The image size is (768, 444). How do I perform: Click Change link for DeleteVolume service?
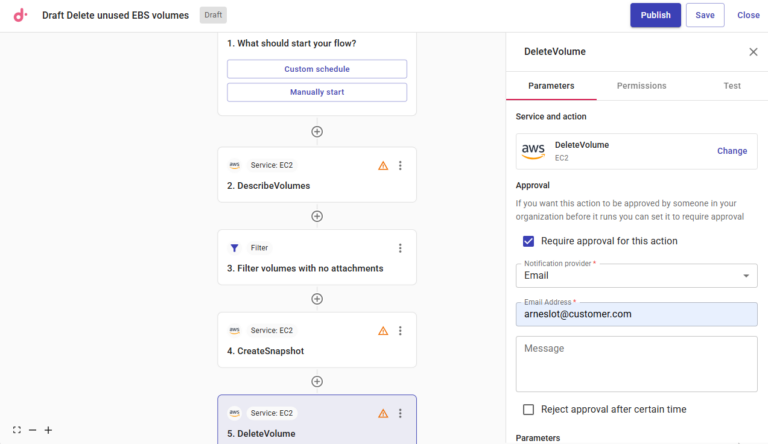click(x=731, y=151)
